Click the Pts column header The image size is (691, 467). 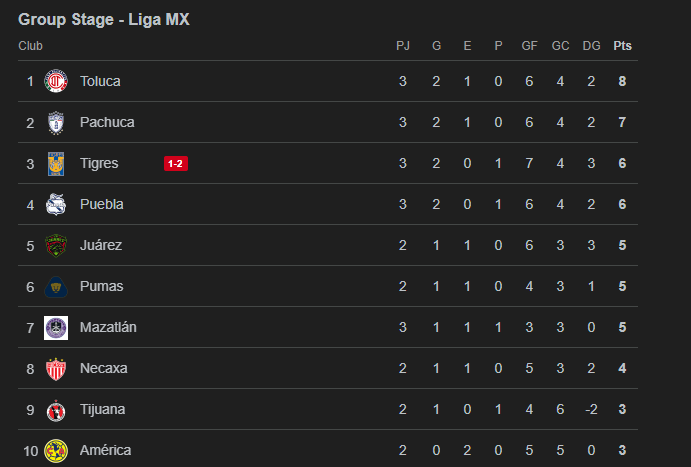tap(622, 45)
